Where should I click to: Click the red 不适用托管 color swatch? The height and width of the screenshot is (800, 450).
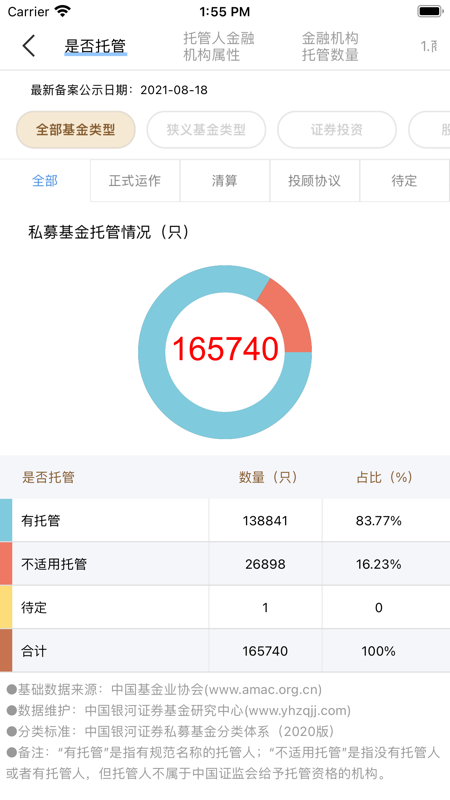[6, 564]
